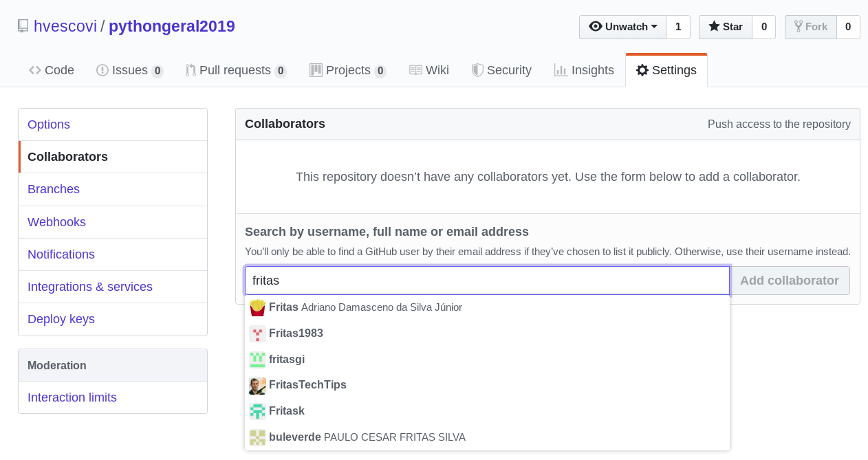
Task: Click the french fries avatar of Fritas
Action: [x=257, y=307]
